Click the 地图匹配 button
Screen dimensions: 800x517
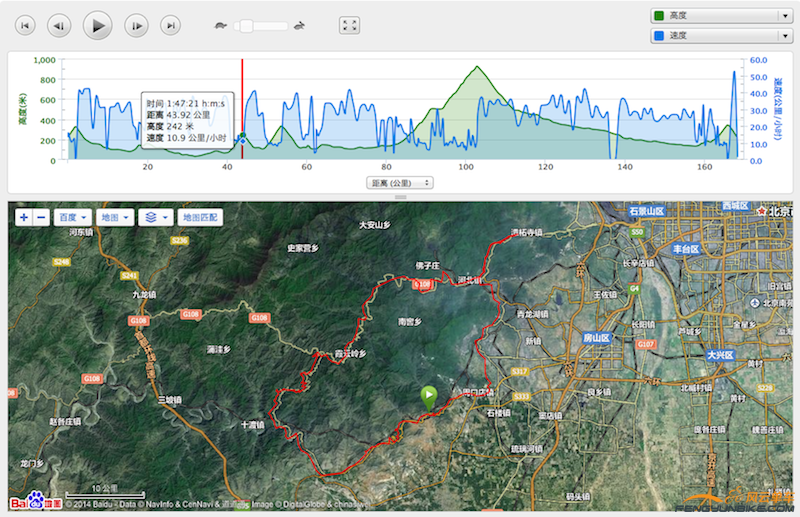click(x=200, y=217)
